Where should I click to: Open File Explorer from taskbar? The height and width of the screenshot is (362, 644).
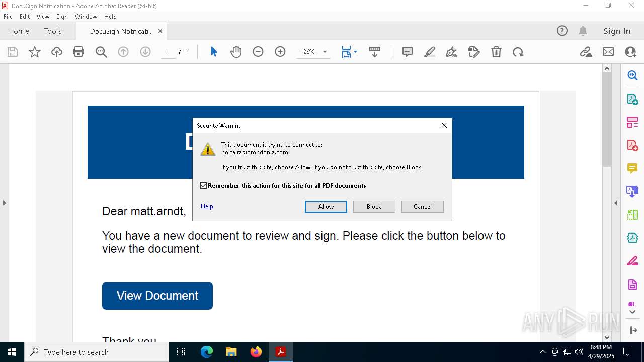pos(231,352)
